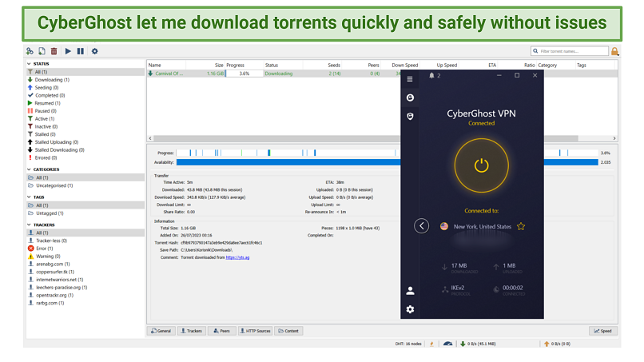644x362 pixels.
Task: Open CyberGhost account profile icon
Action: pyautogui.click(x=410, y=291)
